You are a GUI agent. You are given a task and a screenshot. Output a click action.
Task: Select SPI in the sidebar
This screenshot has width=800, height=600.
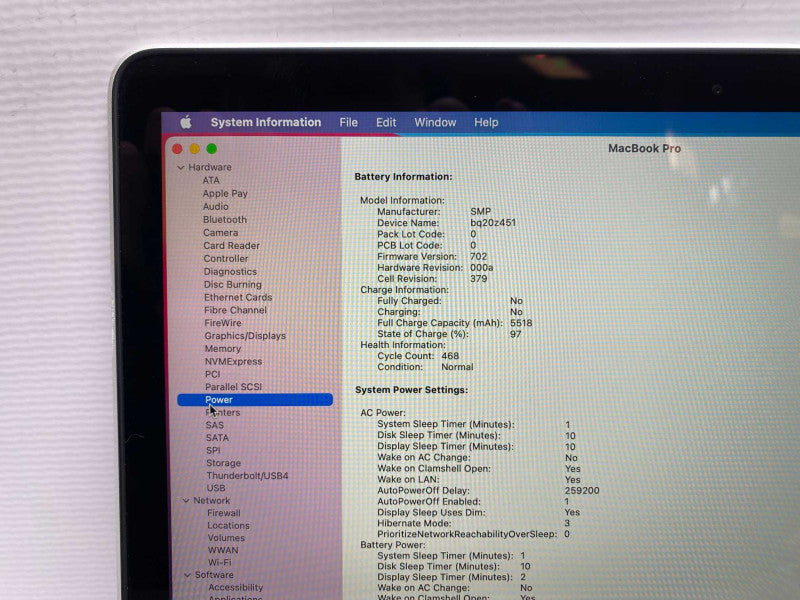pyautogui.click(x=213, y=451)
